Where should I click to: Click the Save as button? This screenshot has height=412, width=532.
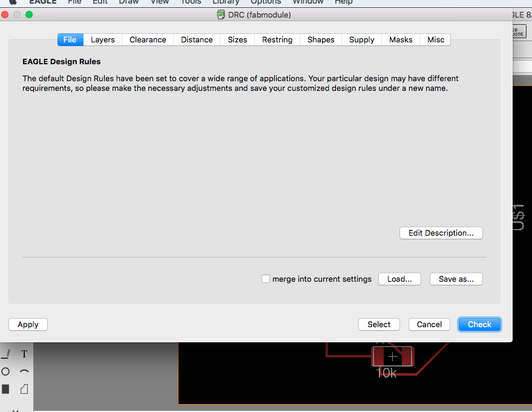456,279
